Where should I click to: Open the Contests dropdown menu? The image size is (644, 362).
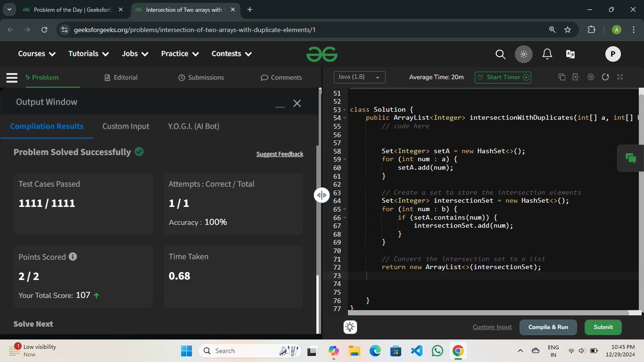[x=232, y=54]
